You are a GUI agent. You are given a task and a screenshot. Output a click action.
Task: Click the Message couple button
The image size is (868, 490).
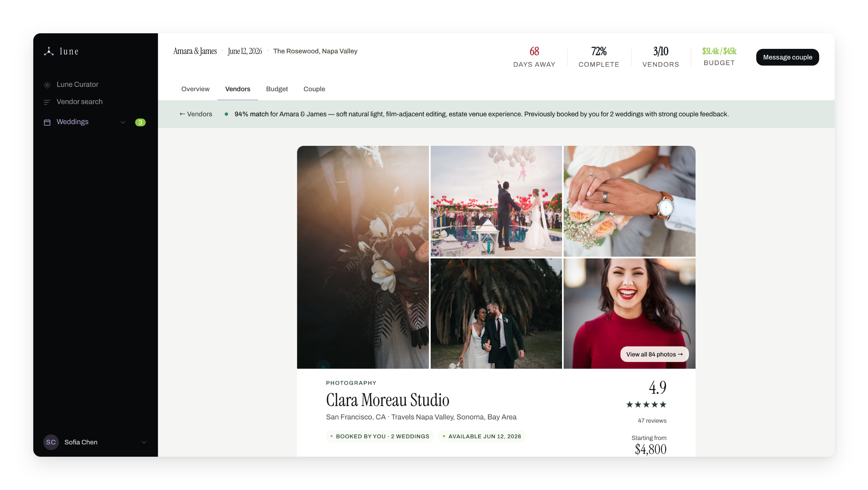click(x=788, y=57)
